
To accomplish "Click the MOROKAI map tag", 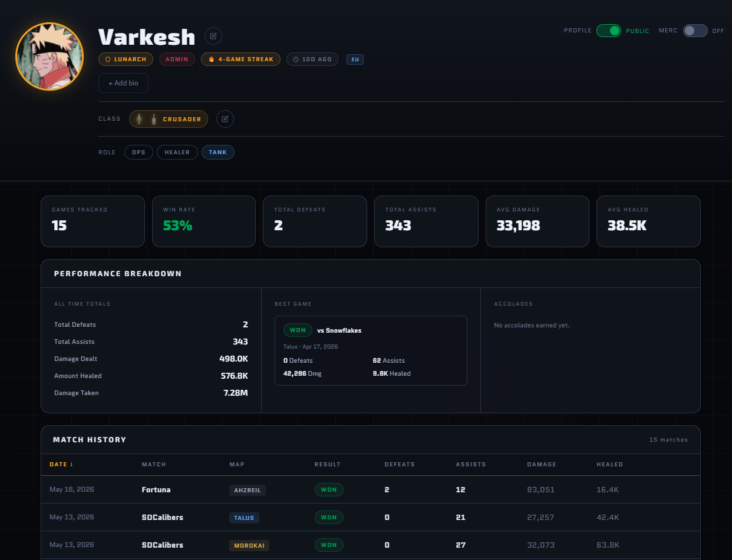I will tap(249, 545).
